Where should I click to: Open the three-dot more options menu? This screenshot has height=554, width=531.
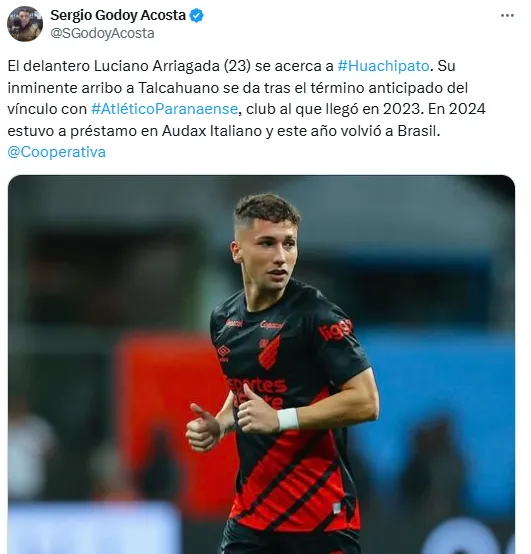tap(507, 16)
